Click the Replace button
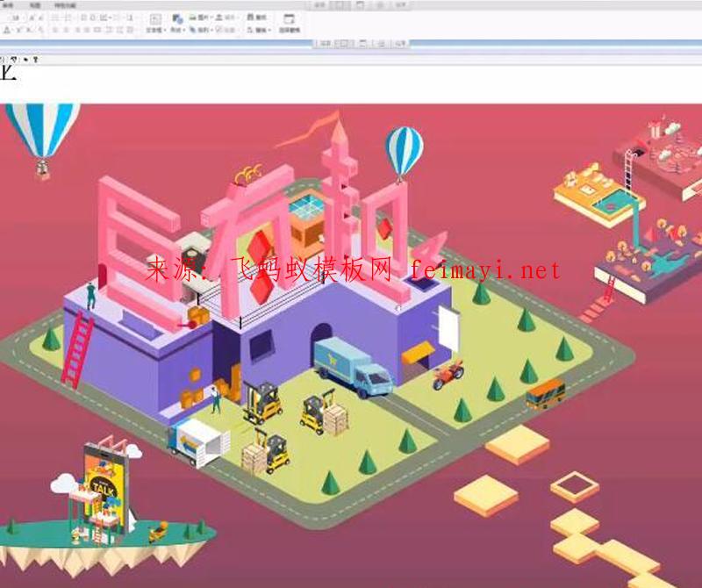The image size is (702, 588). [x=258, y=29]
